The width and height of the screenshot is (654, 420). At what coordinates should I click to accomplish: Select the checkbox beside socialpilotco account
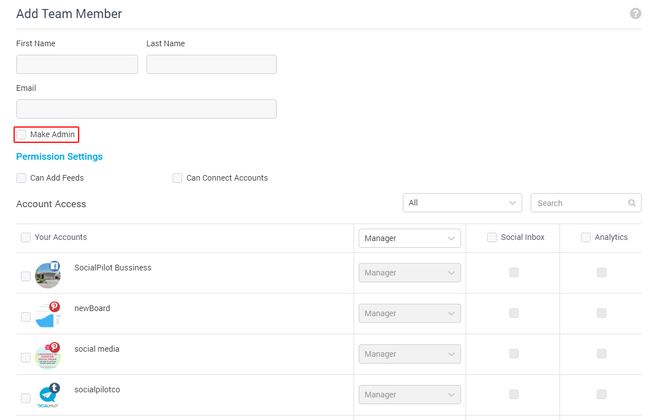point(25,397)
